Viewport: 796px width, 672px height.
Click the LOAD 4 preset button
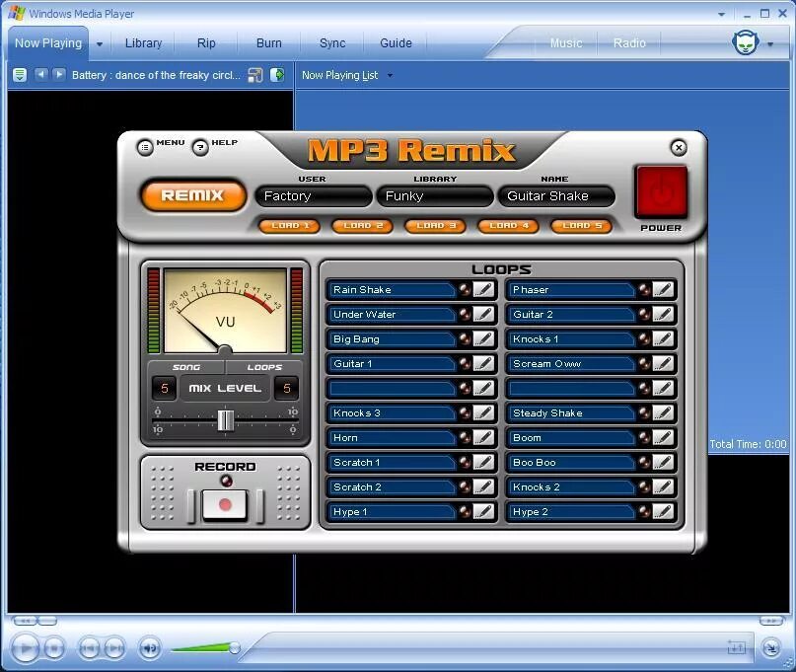click(508, 226)
